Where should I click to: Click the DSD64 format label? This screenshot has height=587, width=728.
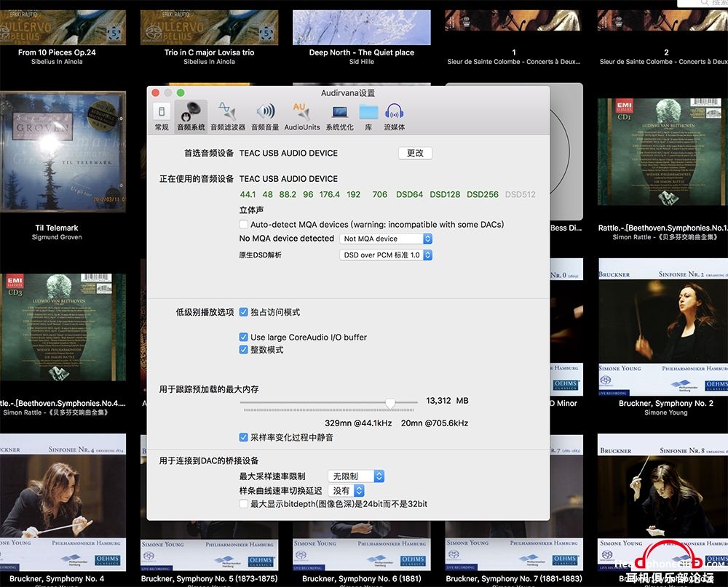pos(409,194)
